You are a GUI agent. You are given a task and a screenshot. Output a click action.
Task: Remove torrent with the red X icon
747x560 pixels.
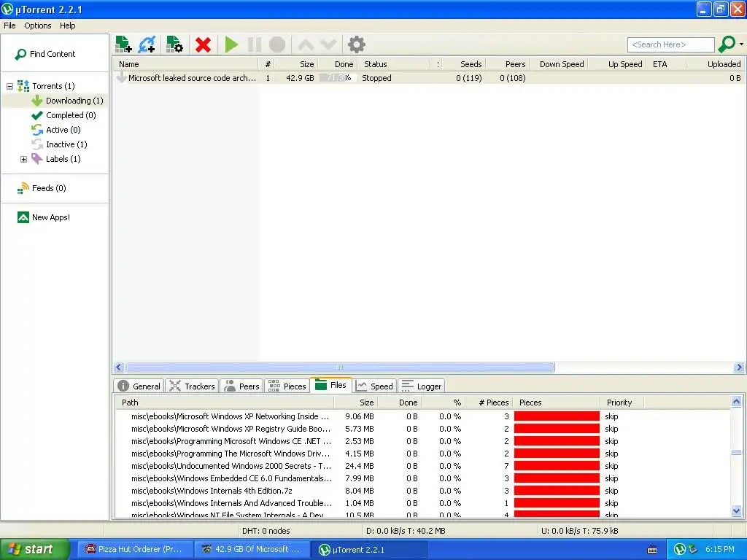pos(203,44)
